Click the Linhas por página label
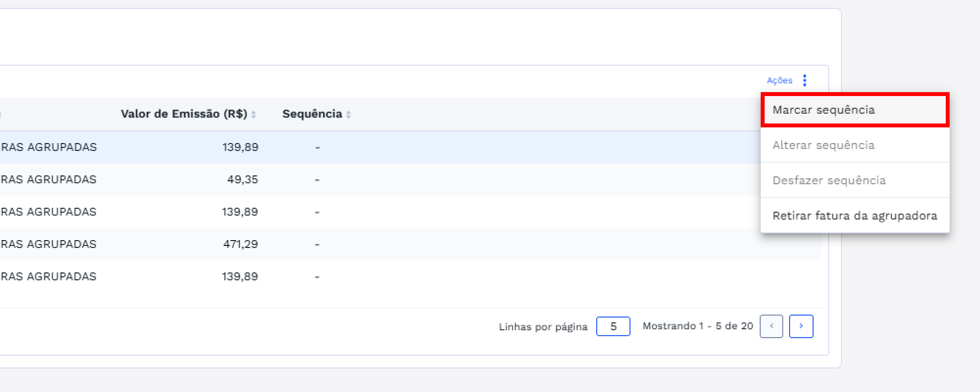This screenshot has height=392, width=980. (543, 327)
